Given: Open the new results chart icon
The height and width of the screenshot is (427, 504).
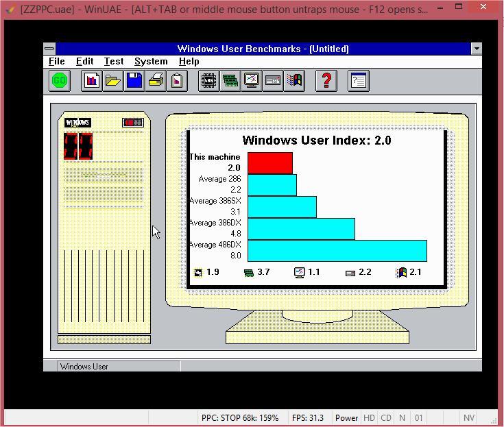Looking at the screenshot, I should pos(92,80).
